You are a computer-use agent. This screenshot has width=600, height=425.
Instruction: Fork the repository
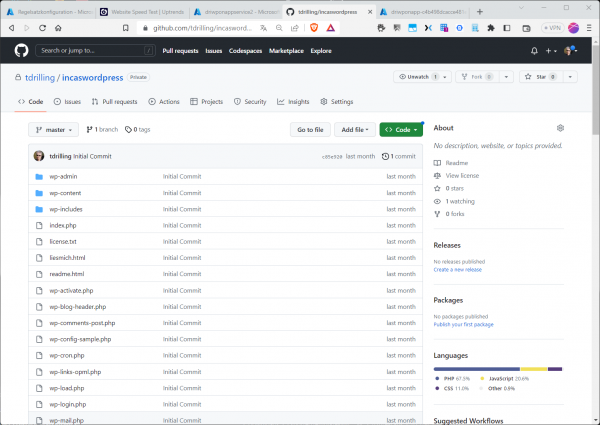477,77
